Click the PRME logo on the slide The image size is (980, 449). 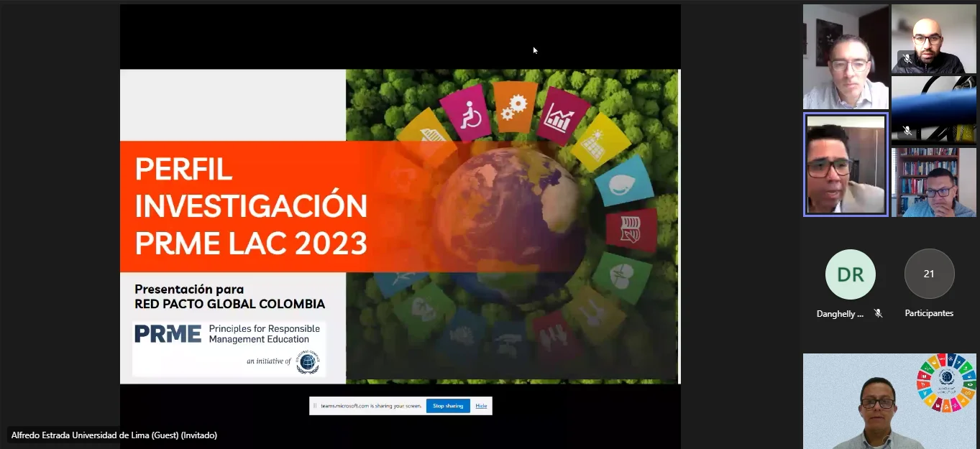pos(168,334)
